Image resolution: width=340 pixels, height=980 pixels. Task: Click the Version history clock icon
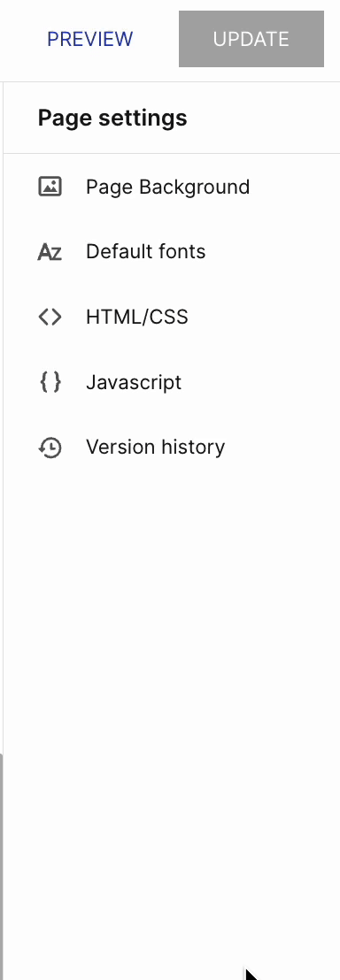coord(50,447)
